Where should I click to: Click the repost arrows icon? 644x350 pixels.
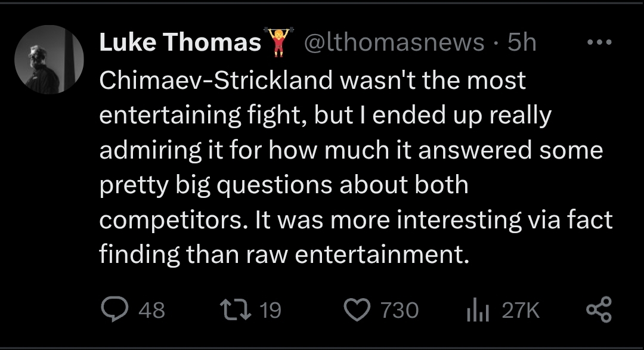click(x=236, y=309)
